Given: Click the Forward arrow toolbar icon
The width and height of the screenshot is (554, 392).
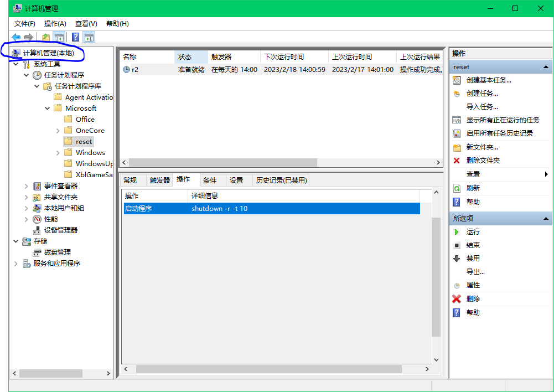Looking at the screenshot, I should coord(29,37).
